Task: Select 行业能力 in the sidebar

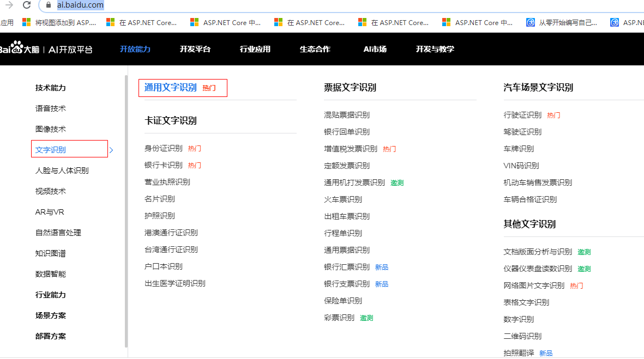Action: pyautogui.click(x=51, y=295)
